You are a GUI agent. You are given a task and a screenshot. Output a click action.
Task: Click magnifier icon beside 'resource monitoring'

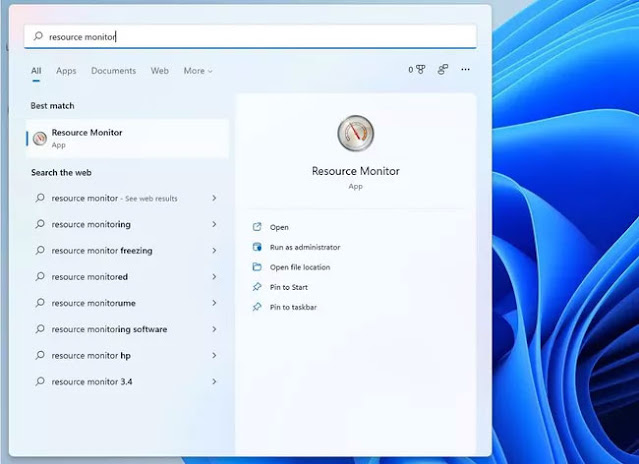[x=40, y=224]
